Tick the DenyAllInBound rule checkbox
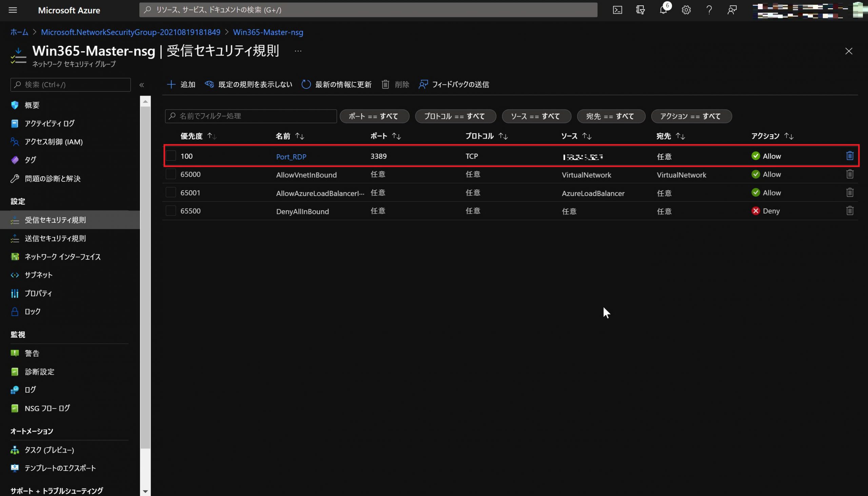This screenshot has width=868, height=496. 171,211
